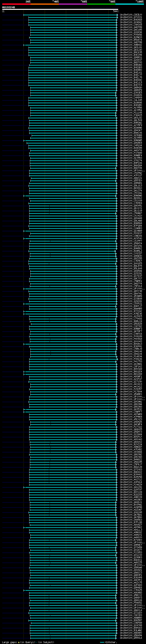Select the UniRef100_C7EPE7 label

point(131,261)
